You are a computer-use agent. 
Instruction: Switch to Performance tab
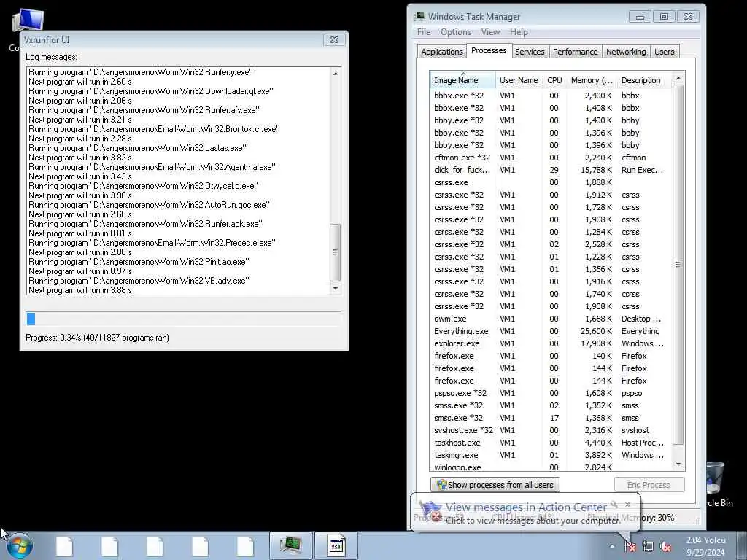point(575,52)
